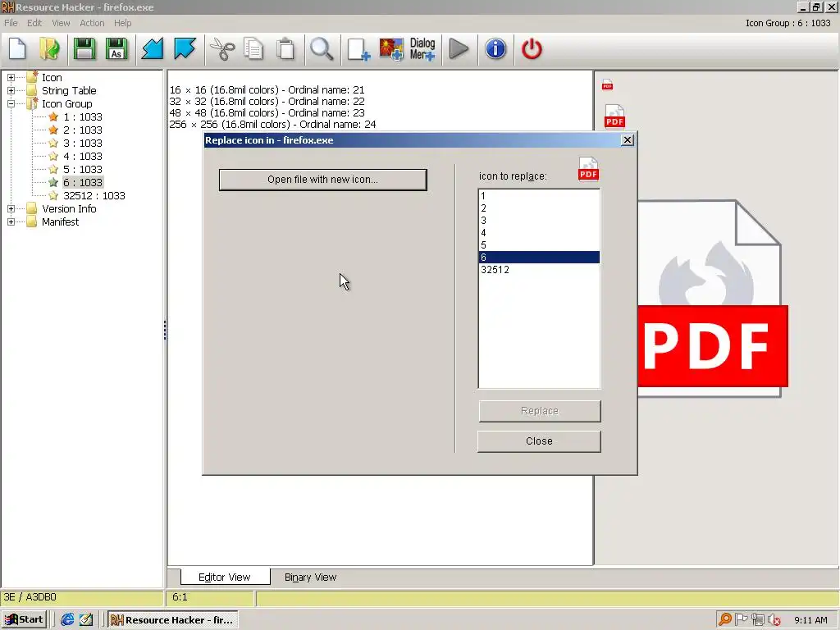The width and height of the screenshot is (840, 630).
Task: Open the View menu
Action: click(61, 23)
